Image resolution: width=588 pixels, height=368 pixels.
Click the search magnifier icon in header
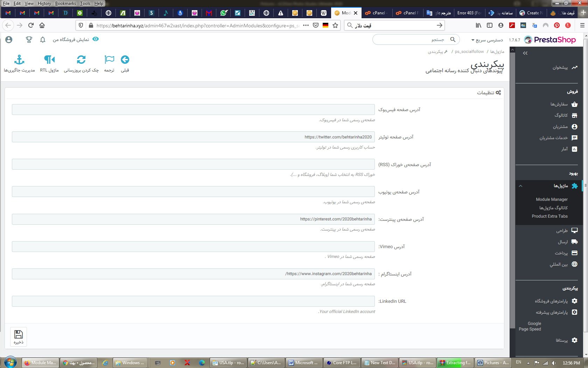[x=453, y=40]
